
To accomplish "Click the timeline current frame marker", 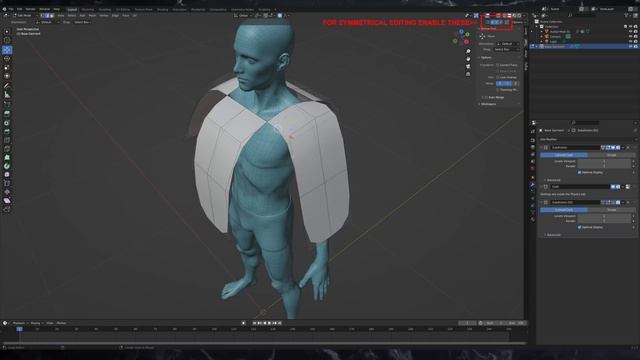I will pos(19,329).
